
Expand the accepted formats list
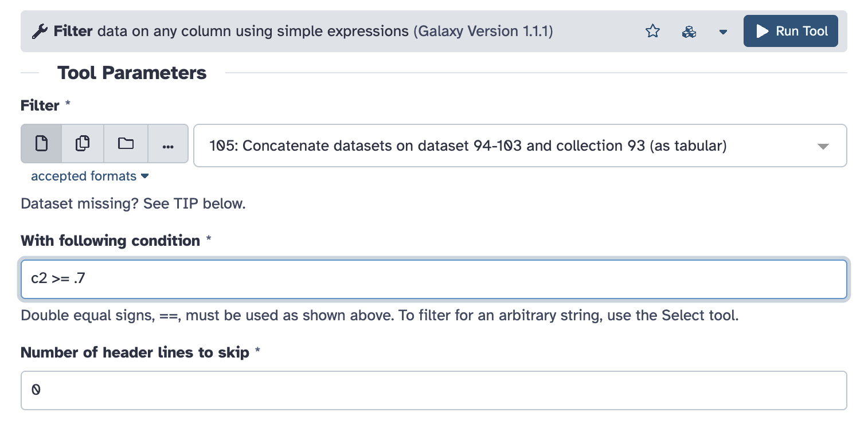(x=89, y=176)
